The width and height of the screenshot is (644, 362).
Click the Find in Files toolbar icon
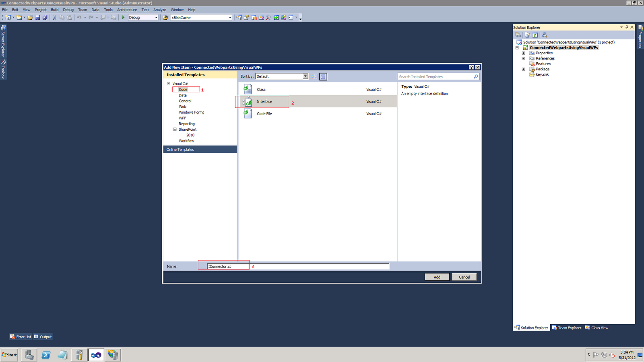tap(165, 18)
